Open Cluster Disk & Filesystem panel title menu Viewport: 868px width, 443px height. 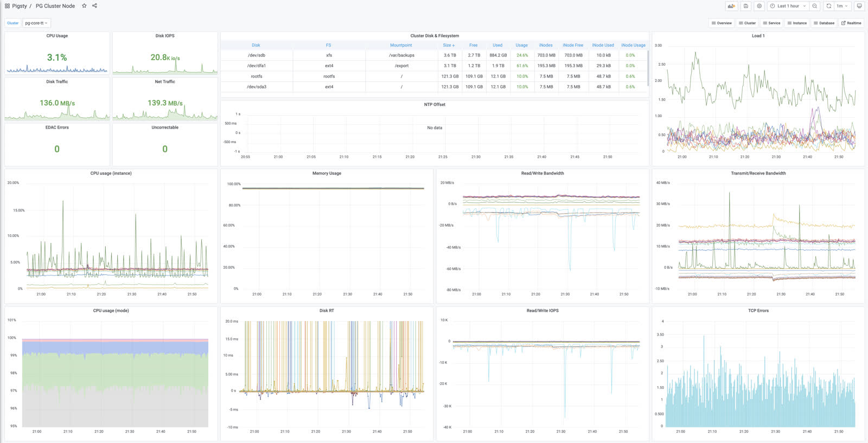tap(435, 36)
